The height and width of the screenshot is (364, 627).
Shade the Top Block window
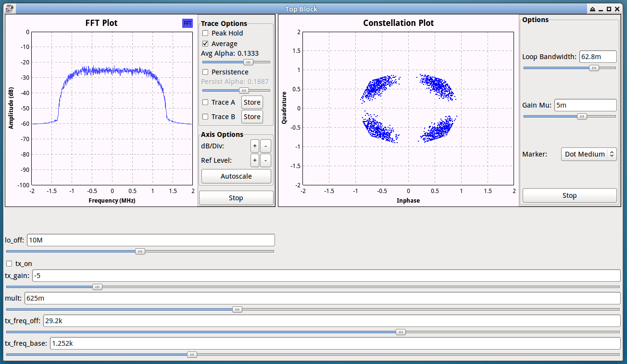(593, 9)
